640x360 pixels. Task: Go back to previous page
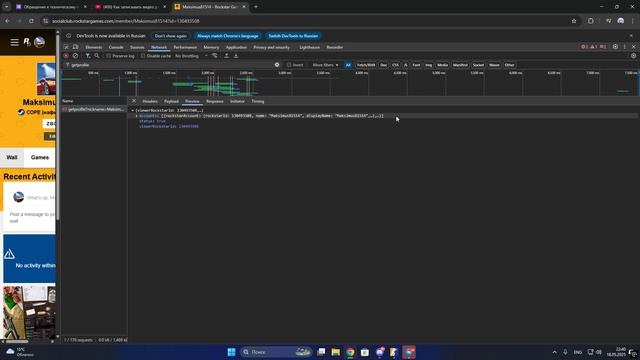pyautogui.click(x=7, y=21)
